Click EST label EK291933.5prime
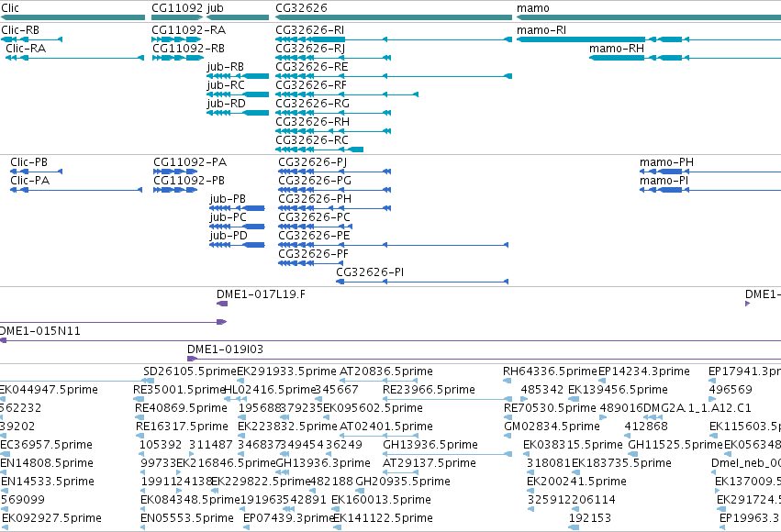 click(287, 371)
